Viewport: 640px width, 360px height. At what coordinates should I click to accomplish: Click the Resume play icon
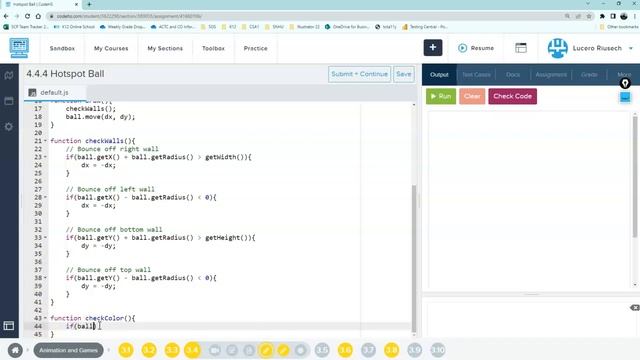pyautogui.click(x=462, y=48)
